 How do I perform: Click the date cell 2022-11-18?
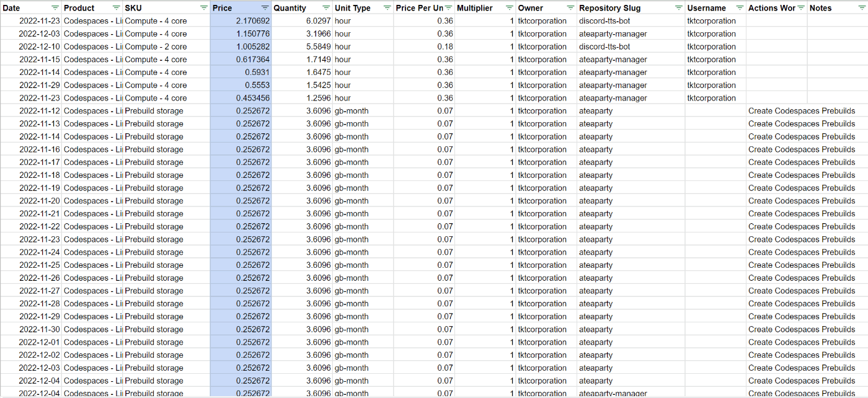click(31, 175)
